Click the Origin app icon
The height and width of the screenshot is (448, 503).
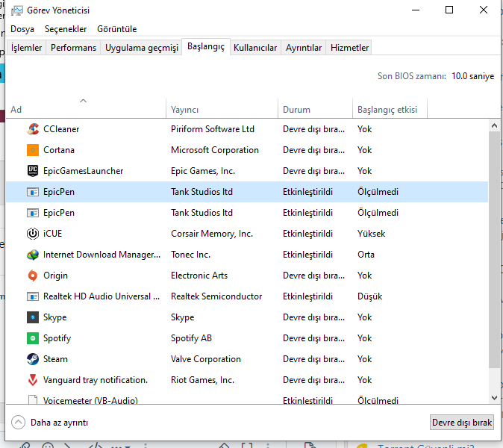click(x=33, y=276)
